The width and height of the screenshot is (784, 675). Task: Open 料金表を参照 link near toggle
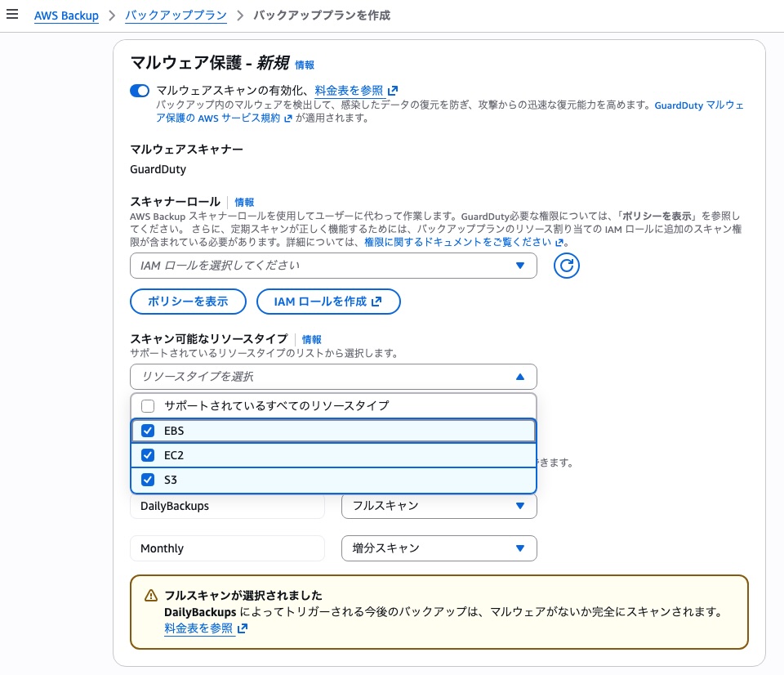pos(349,91)
